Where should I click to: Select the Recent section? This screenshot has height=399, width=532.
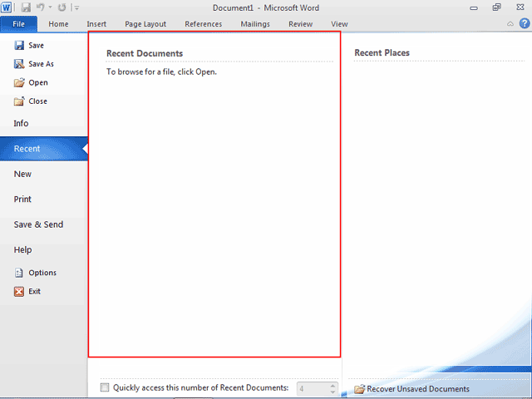44,149
